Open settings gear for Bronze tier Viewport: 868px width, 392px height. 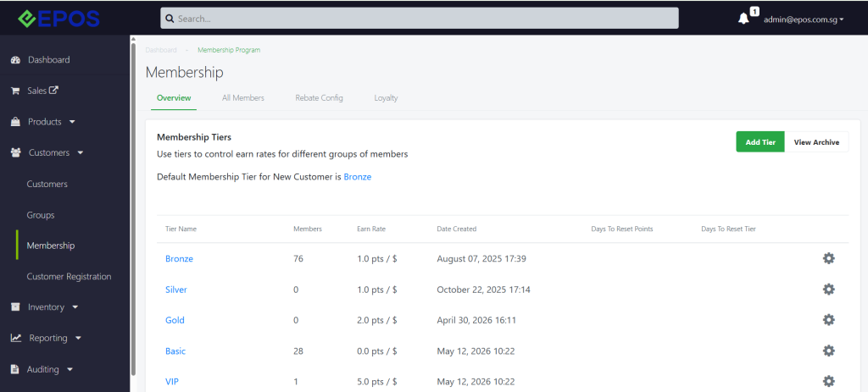click(x=828, y=258)
